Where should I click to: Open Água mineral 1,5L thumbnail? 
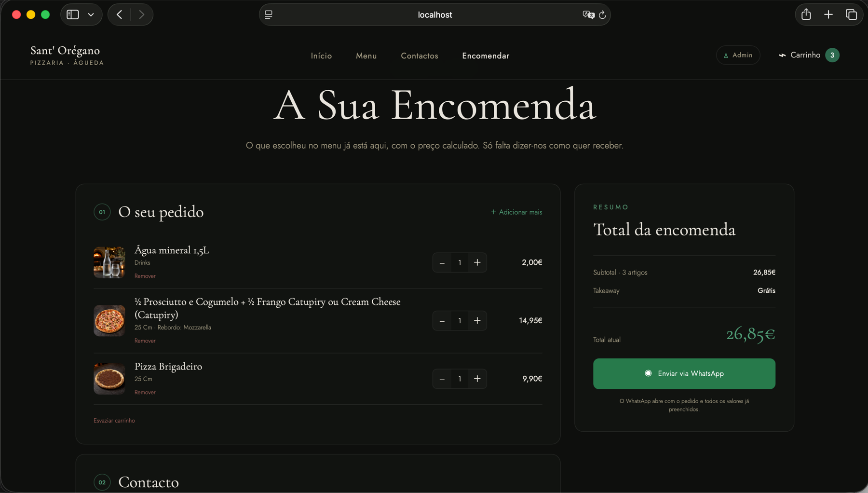coord(109,262)
